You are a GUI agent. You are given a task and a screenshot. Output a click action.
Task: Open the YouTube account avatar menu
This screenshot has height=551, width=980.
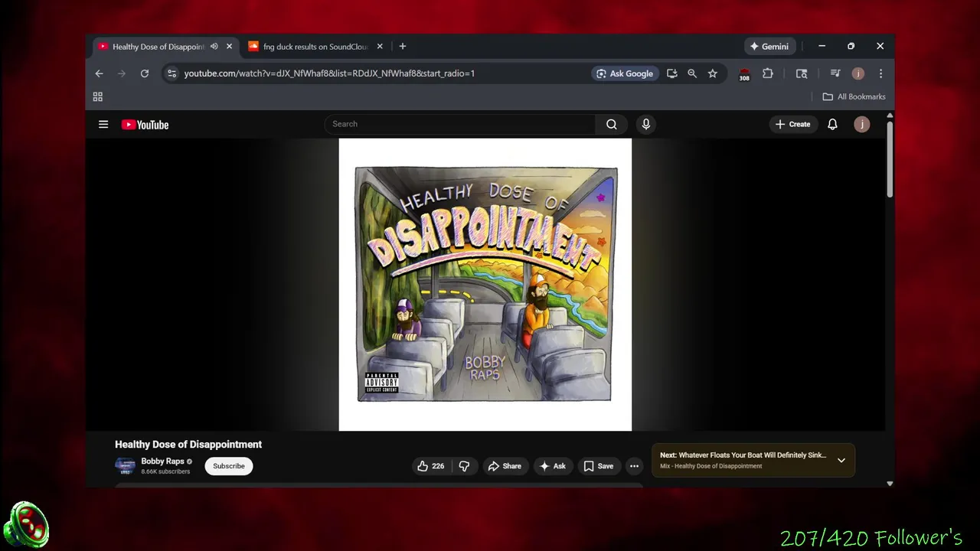point(861,124)
